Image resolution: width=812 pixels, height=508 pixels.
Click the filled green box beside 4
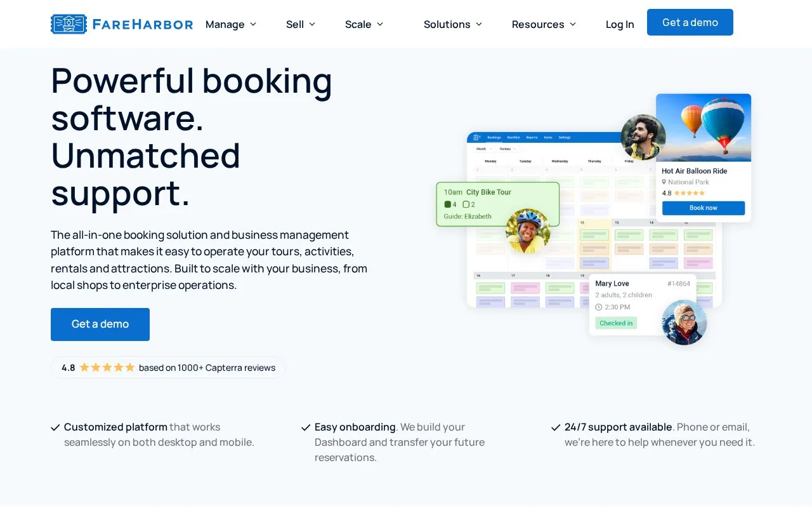tap(447, 204)
